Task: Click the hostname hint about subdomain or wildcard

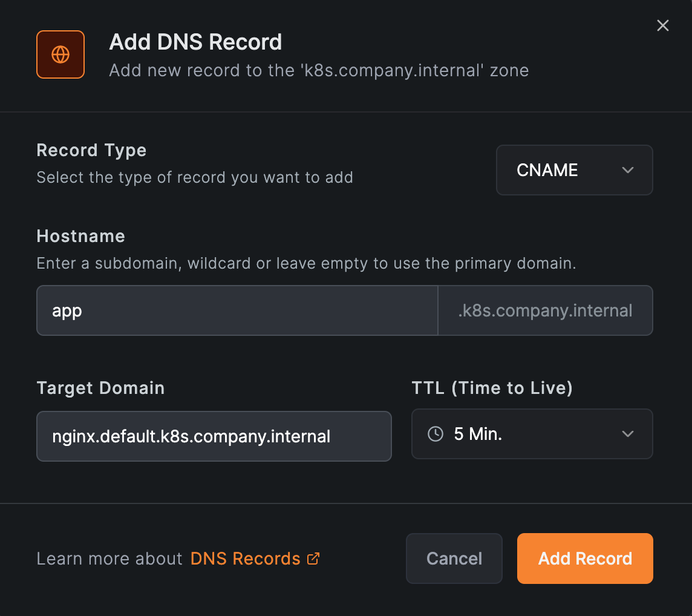Action: (306, 264)
